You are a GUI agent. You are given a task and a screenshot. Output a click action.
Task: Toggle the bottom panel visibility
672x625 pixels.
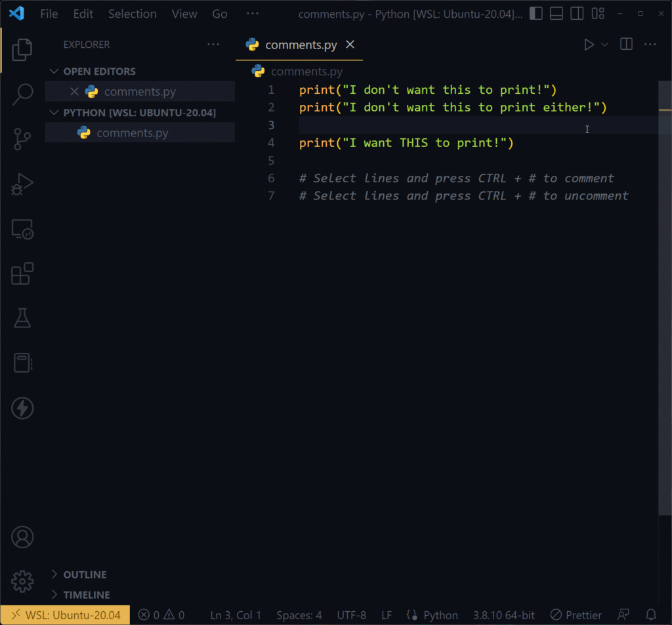556,13
